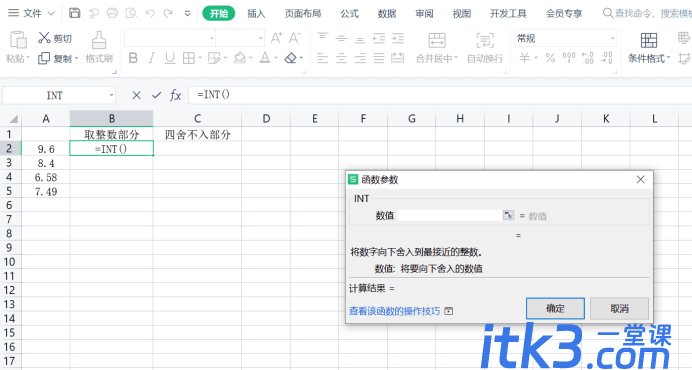Switch to the 页面布局 ribbon tab
Screen dimensions: 692x370
point(303,14)
